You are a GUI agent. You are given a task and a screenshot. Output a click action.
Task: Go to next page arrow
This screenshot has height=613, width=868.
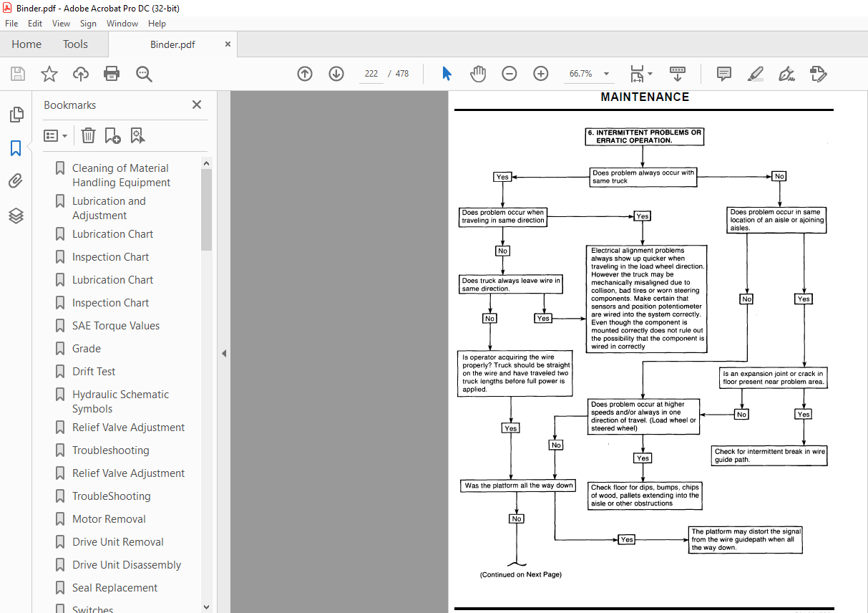[x=336, y=74]
